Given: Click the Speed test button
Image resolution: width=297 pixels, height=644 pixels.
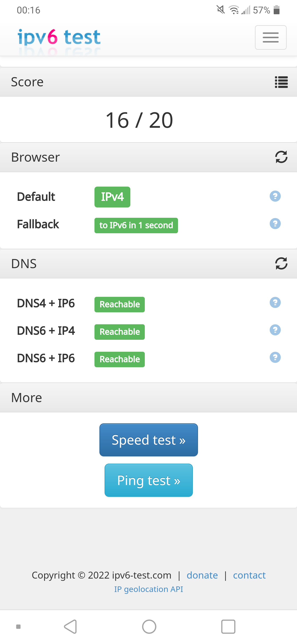Looking at the screenshot, I should click(x=149, y=440).
